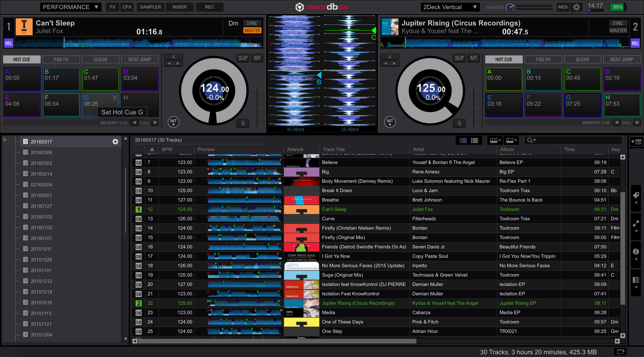Screen dimensions: 644x357
Task: Open the MIDI settings button
Action: point(563,7)
